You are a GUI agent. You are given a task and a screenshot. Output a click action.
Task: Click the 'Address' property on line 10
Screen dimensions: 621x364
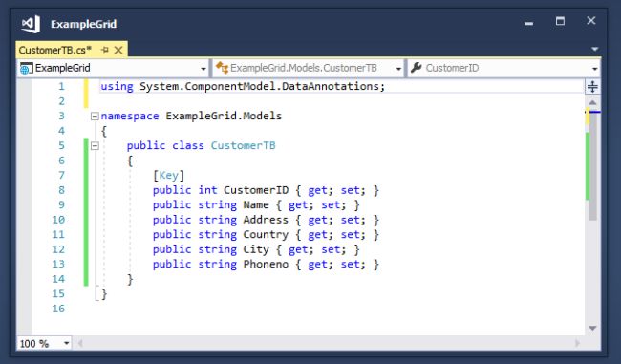click(x=266, y=220)
